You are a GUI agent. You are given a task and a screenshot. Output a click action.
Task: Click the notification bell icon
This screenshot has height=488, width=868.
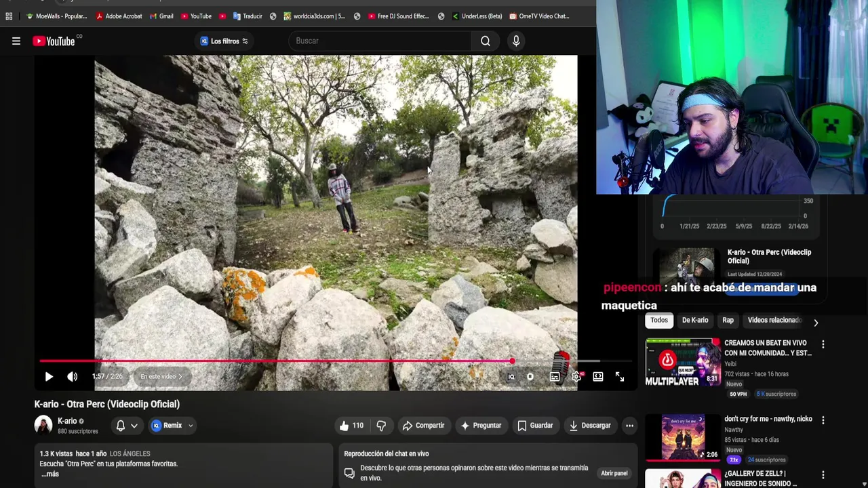121,426
